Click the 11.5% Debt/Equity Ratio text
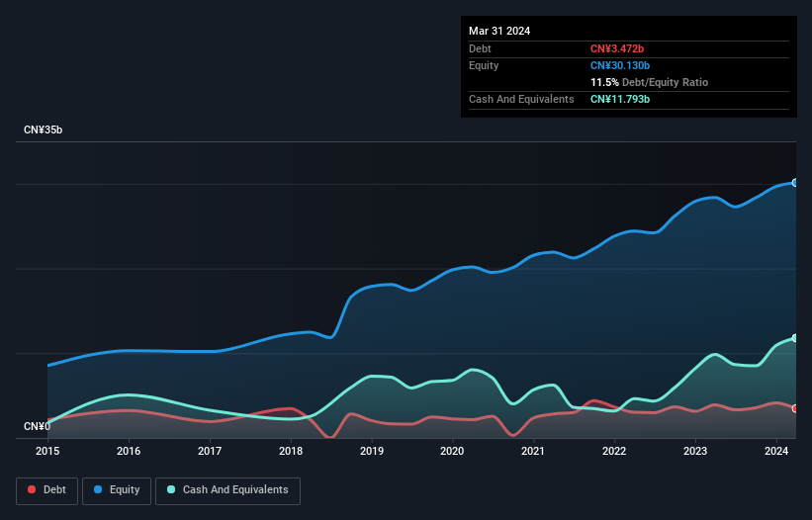Image resolution: width=812 pixels, height=520 pixels. coord(650,82)
